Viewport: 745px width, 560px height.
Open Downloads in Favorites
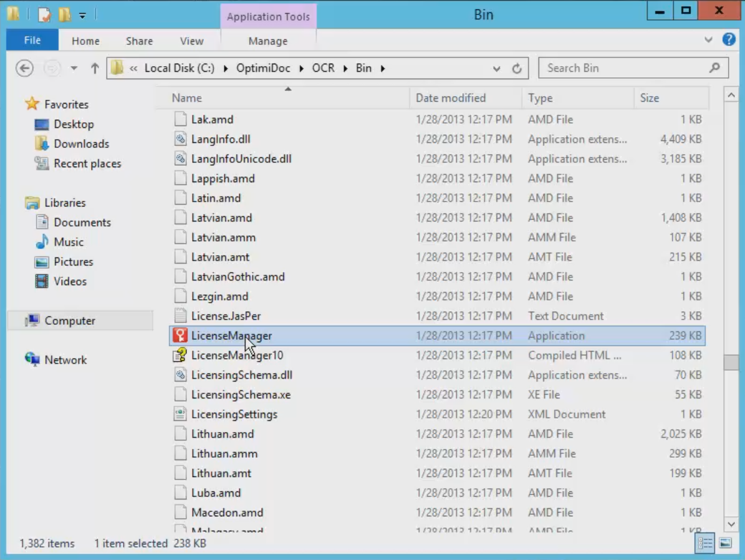point(81,143)
